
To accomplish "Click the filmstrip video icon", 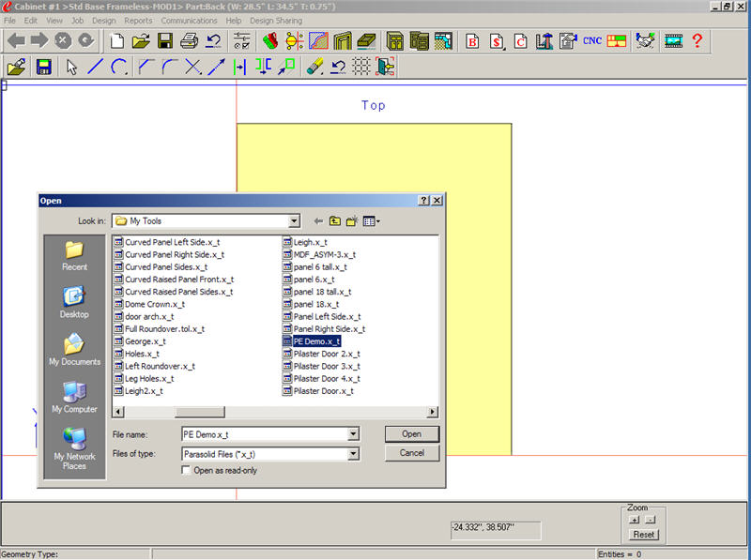I will [x=673, y=41].
